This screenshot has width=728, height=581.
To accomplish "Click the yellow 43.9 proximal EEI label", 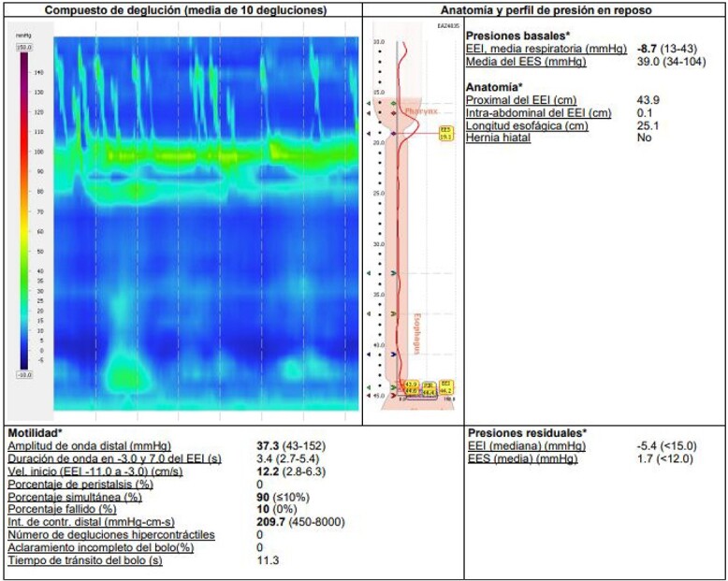I will click(412, 385).
